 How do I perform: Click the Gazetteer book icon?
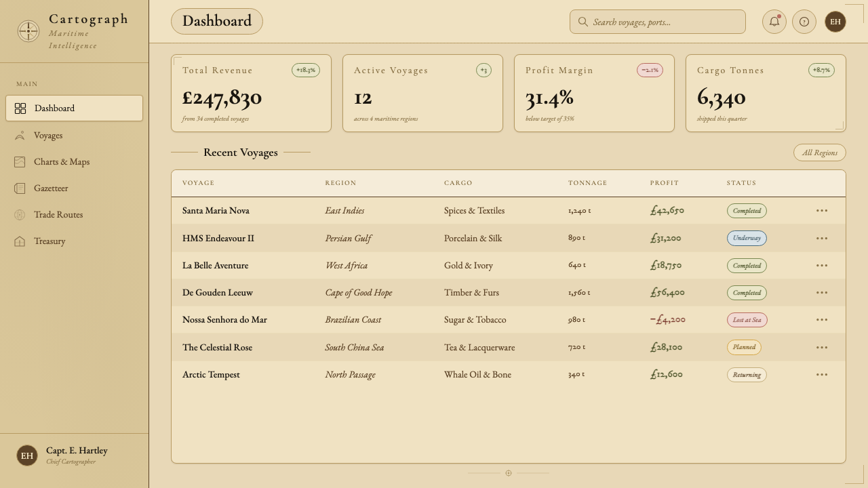tap(20, 188)
